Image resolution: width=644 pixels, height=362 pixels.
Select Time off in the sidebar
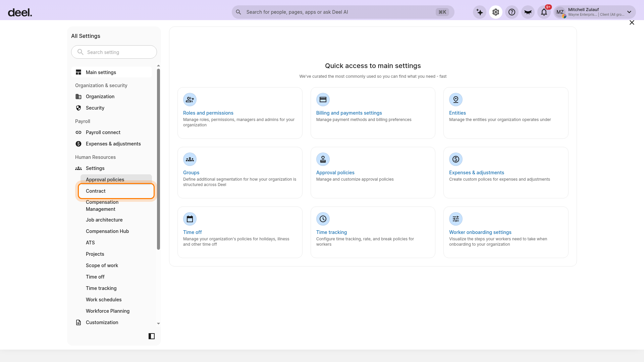(116, 277)
